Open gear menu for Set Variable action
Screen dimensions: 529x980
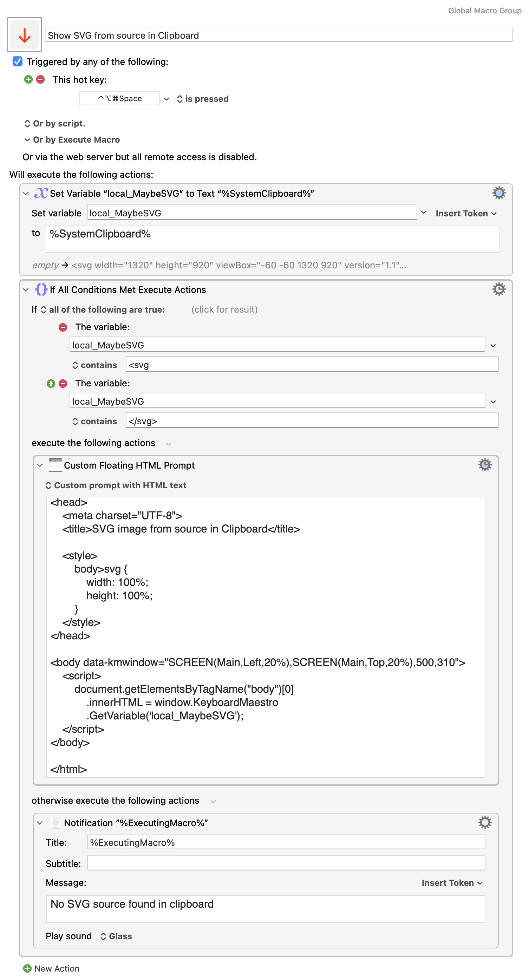tap(498, 193)
